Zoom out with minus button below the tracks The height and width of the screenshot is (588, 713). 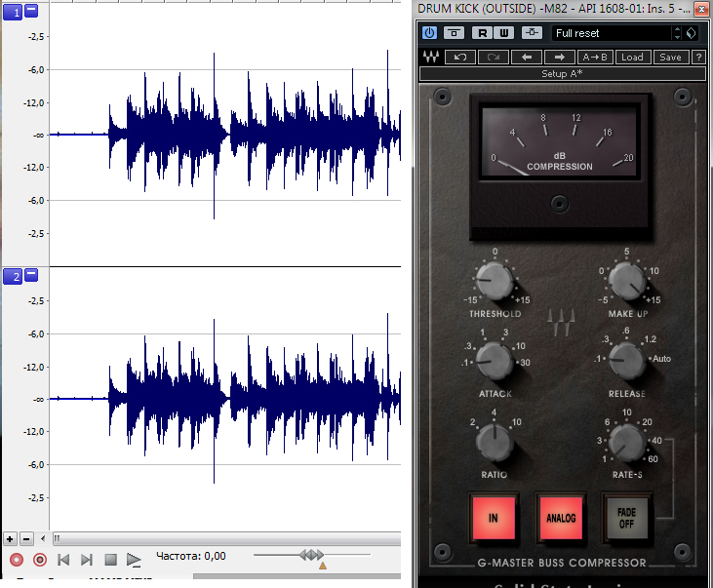click(26, 539)
